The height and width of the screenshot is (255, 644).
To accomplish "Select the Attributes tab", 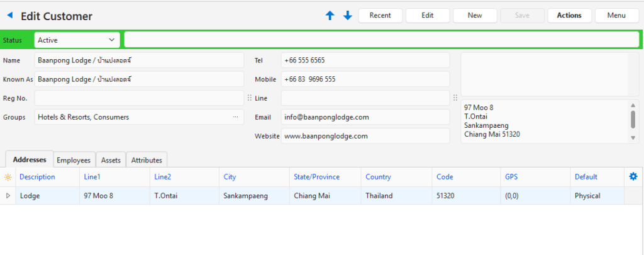I will click(147, 161).
